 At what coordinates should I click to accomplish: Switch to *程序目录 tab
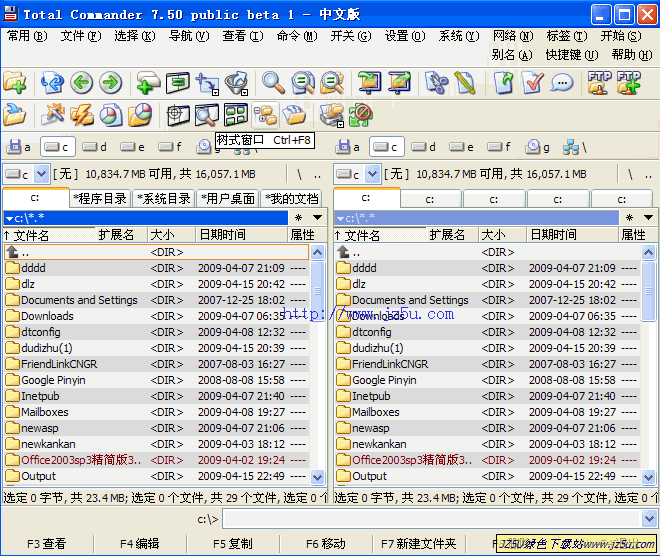pyautogui.click(x=100, y=198)
